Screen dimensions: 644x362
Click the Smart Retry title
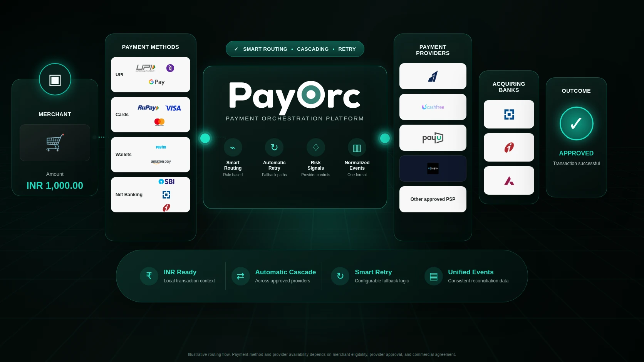click(373, 272)
